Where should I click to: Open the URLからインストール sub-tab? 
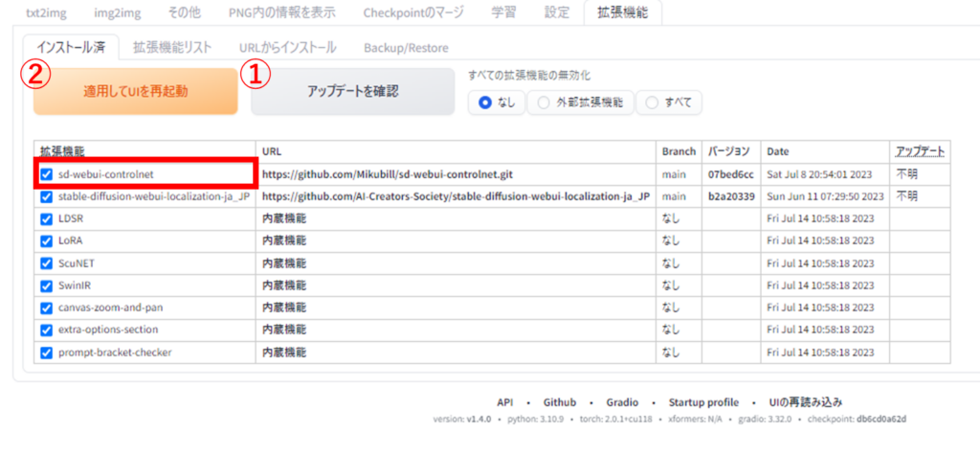pos(287,47)
